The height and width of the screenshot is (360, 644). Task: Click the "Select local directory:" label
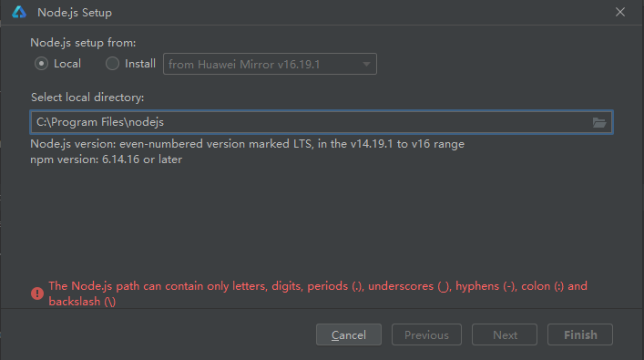87,98
